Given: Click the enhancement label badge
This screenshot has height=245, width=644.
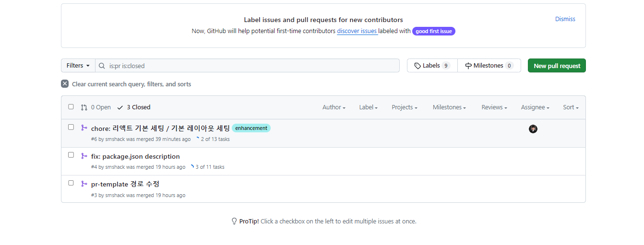Looking at the screenshot, I should (251, 128).
